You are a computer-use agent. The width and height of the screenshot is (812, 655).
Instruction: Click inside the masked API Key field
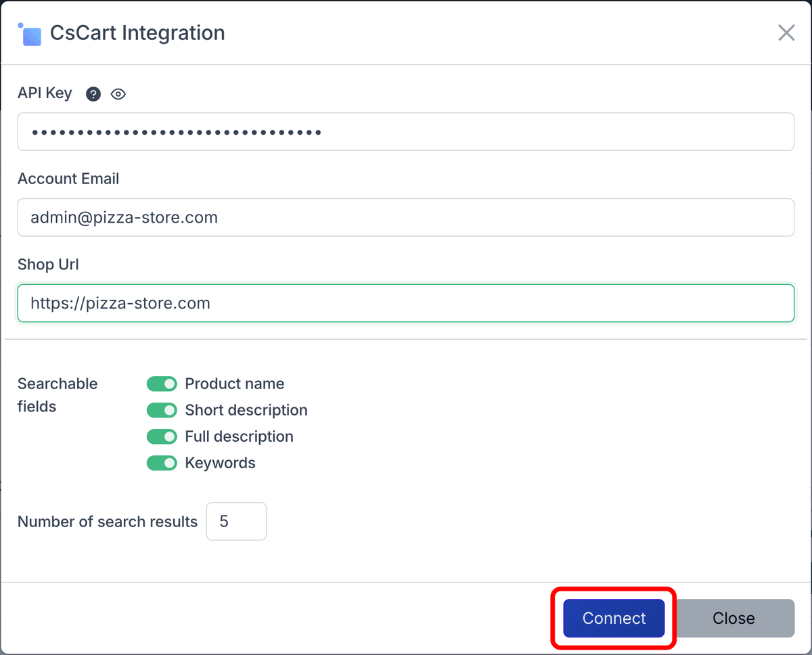[406, 131]
